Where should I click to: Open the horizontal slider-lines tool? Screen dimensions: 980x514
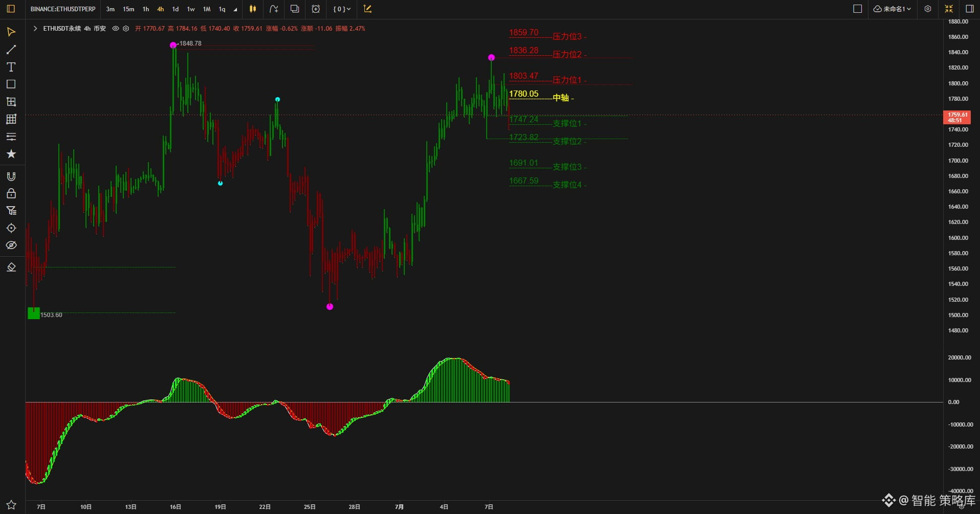pyautogui.click(x=11, y=137)
